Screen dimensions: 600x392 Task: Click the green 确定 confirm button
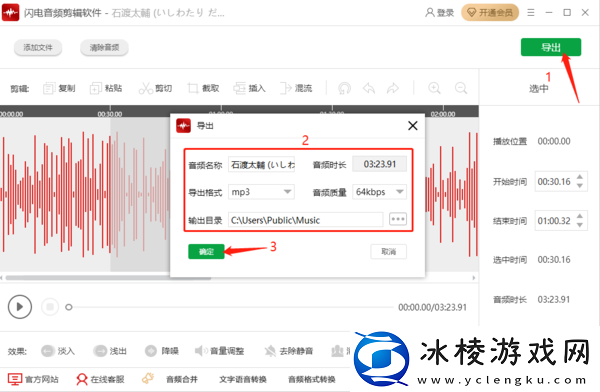206,252
